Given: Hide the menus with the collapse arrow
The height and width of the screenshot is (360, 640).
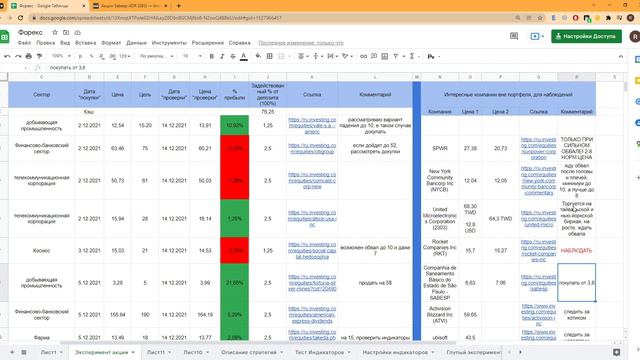Looking at the screenshot, I should [x=621, y=56].
